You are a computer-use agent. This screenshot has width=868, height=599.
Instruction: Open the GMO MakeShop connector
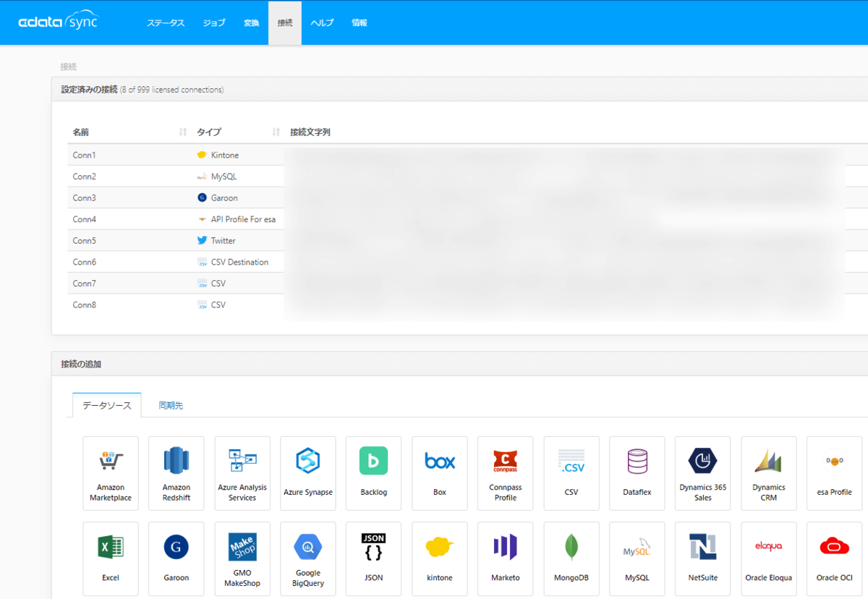point(242,559)
